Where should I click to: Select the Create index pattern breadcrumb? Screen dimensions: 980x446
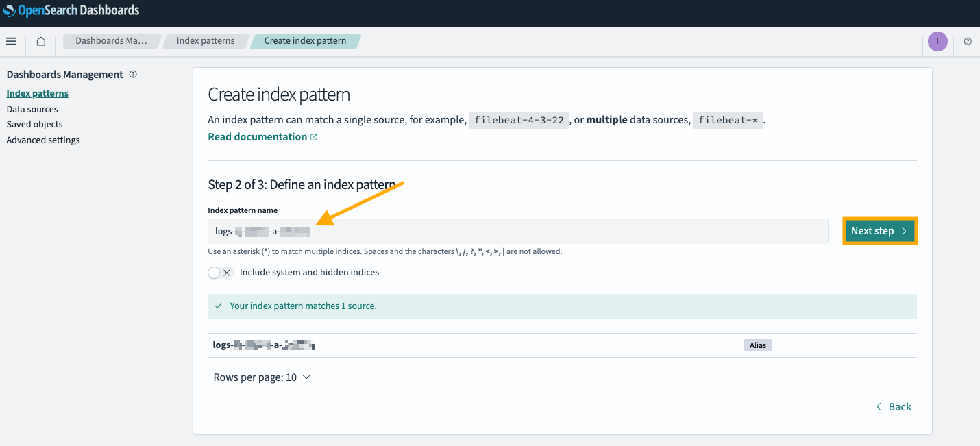pos(306,41)
